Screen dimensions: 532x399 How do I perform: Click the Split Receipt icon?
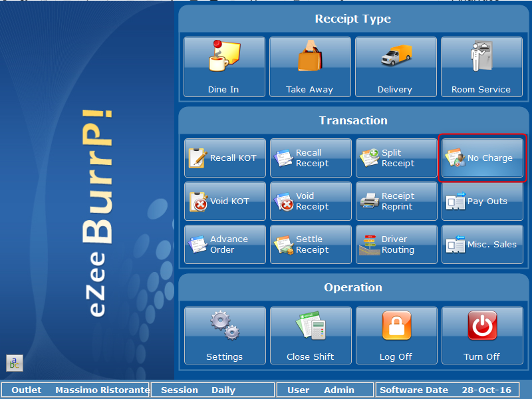coord(370,158)
